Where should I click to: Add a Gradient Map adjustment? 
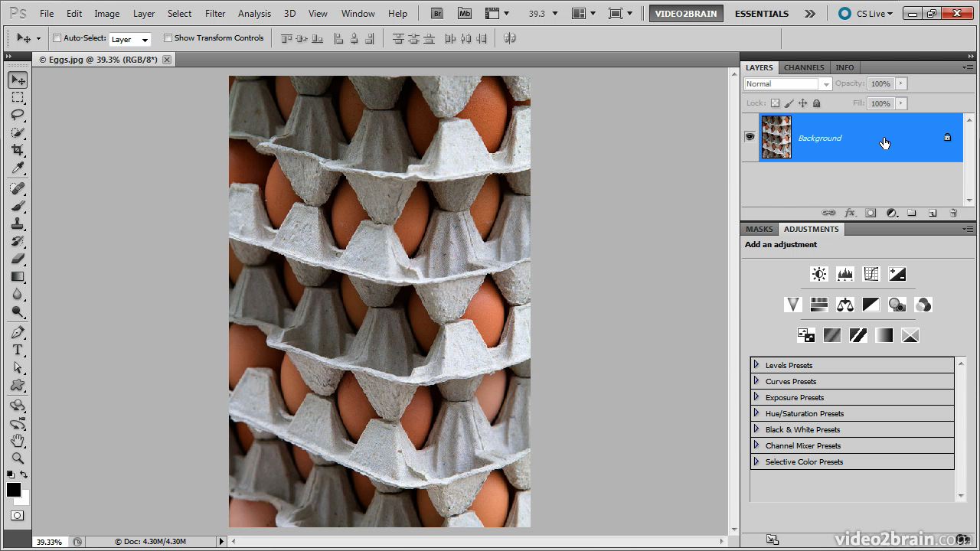point(884,335)
